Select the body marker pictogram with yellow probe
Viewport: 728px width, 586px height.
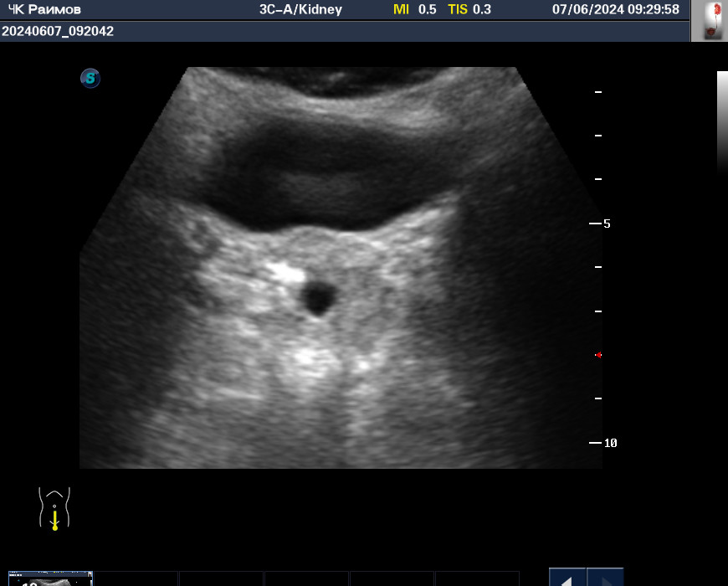pyautogui.click(x=54, y=508)
